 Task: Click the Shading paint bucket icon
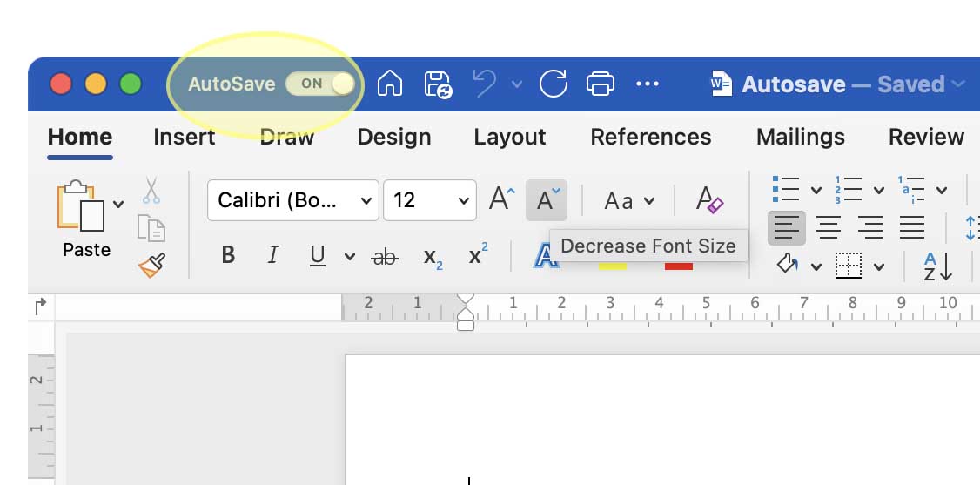[788, 265]
